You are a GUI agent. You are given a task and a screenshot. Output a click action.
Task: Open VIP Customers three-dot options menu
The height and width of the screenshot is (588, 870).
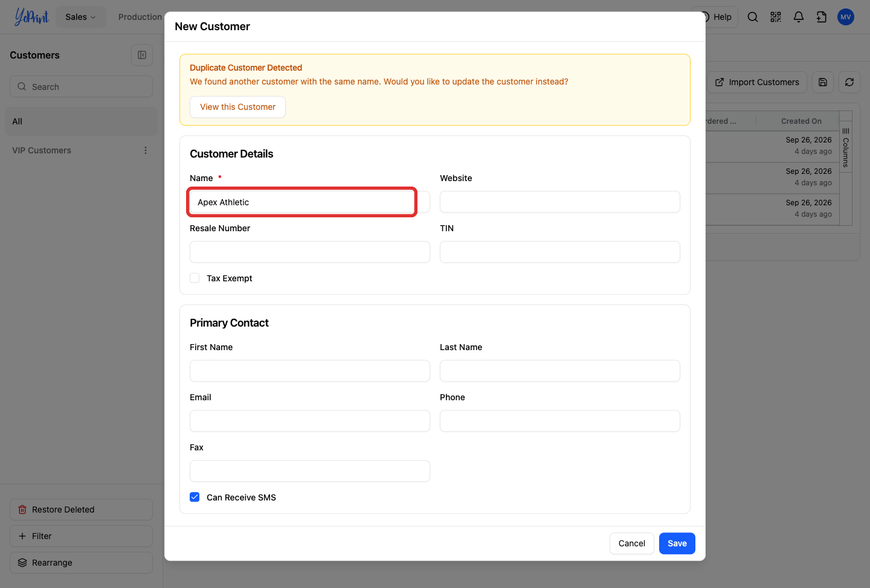point(146,150)
